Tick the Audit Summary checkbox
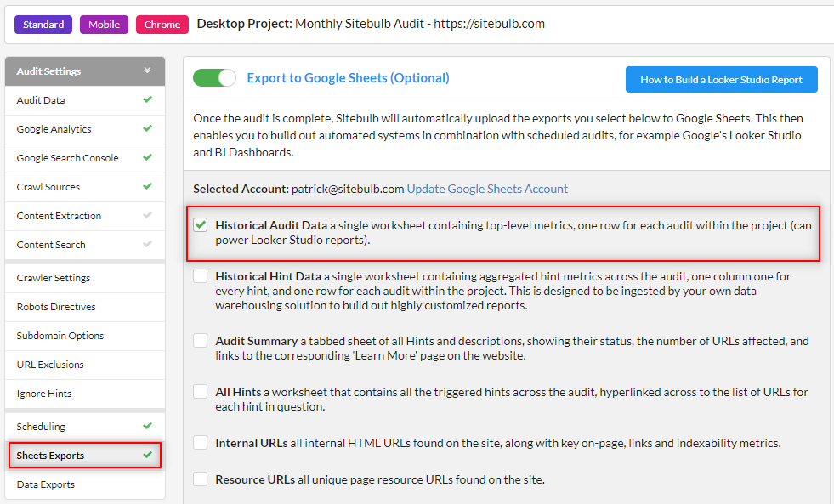Viewport: 834px width, 504px height. [x=201, y=340]
